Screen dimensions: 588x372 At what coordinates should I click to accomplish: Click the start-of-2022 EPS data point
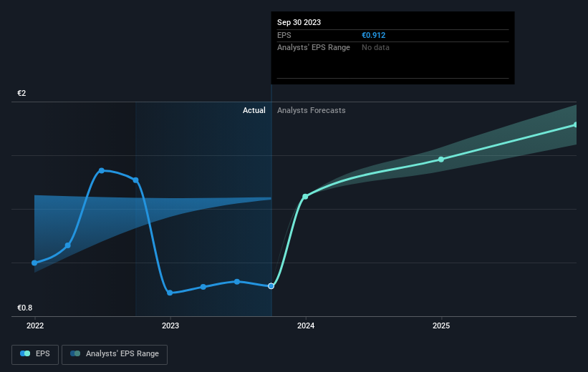(34, 263)
